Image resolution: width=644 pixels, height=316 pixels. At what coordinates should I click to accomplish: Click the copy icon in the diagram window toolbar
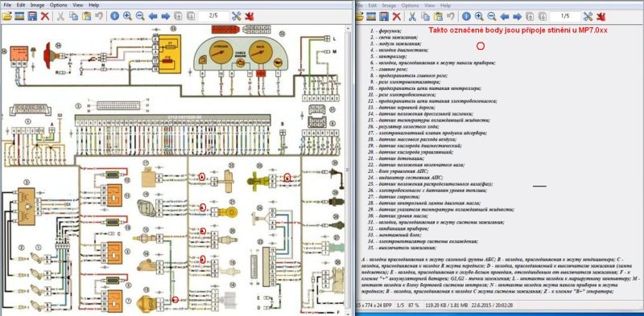click(x=74, y=16)
